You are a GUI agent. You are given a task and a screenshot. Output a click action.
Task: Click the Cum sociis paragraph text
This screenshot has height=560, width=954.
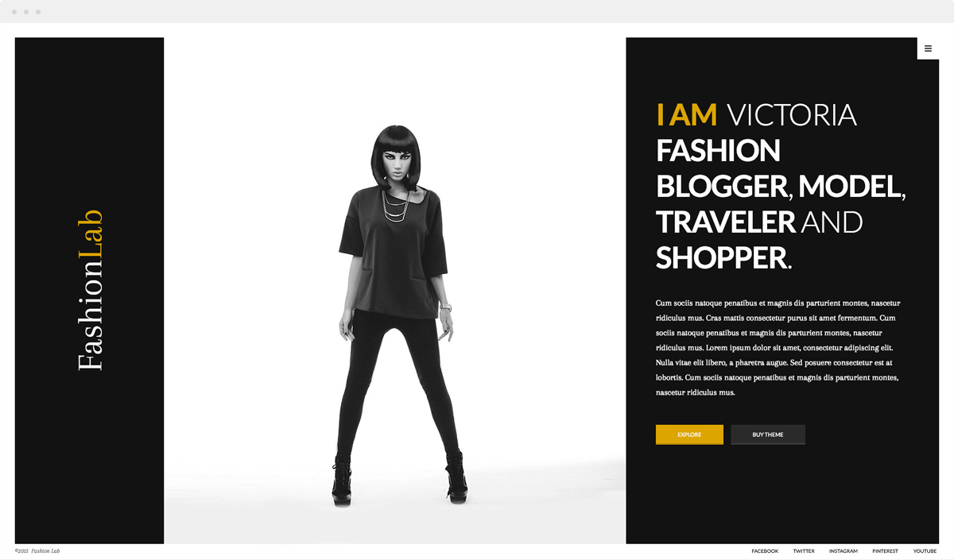[x=778, y=348]
